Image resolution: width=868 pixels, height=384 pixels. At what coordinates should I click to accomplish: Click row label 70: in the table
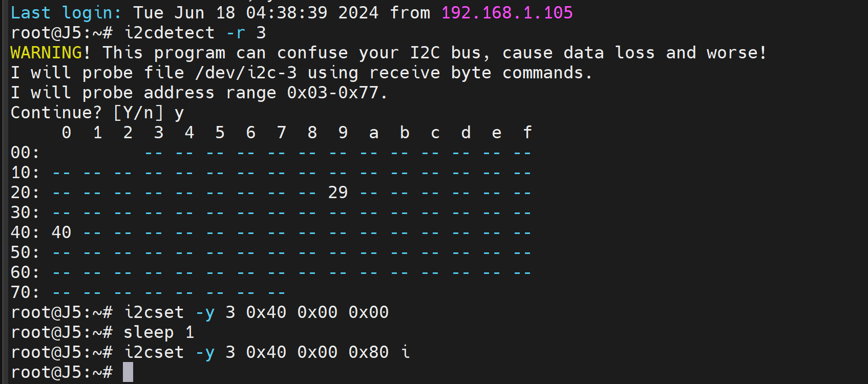coord(25,292)
